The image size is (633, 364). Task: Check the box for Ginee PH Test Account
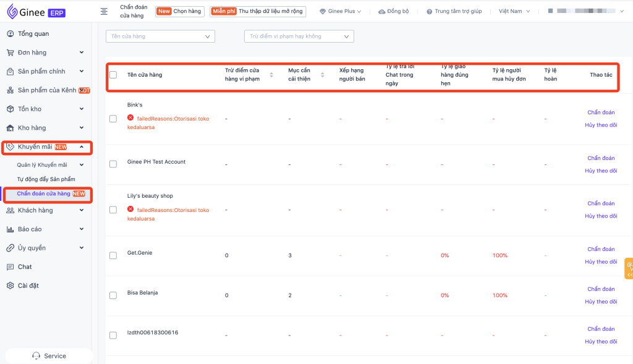[113, 164]
